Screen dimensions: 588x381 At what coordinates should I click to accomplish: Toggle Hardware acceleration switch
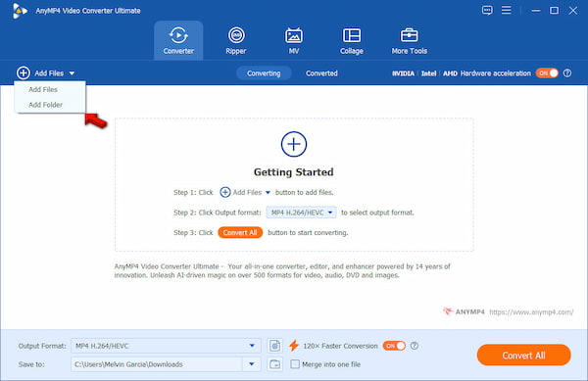coord(547,73)
